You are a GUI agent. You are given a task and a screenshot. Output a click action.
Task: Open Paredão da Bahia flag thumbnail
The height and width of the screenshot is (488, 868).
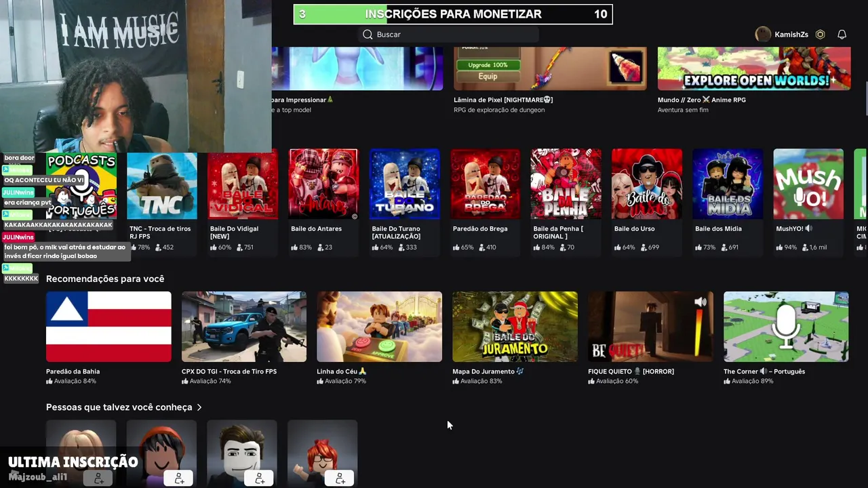108,327
